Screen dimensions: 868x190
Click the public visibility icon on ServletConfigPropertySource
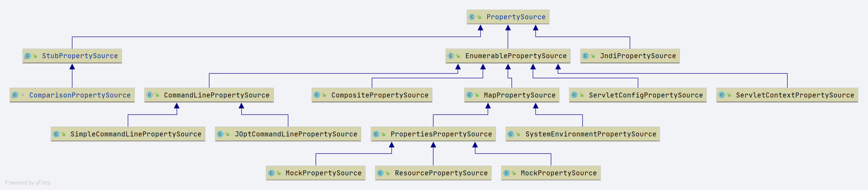582,95
